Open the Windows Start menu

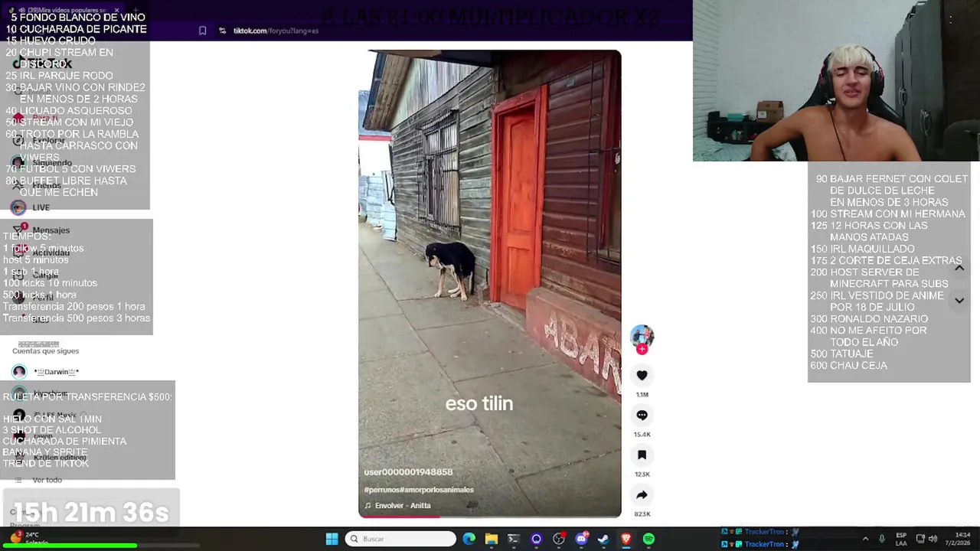[x=332, y=539]
